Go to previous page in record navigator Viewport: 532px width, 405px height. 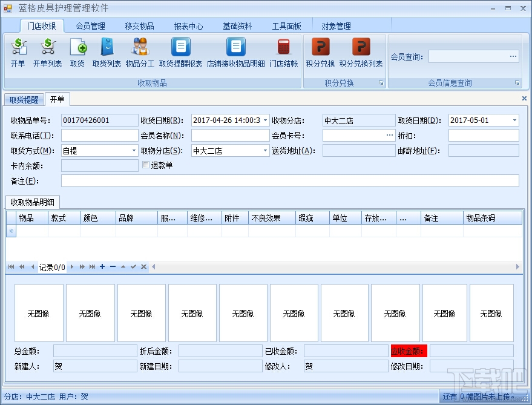point(22,267)
